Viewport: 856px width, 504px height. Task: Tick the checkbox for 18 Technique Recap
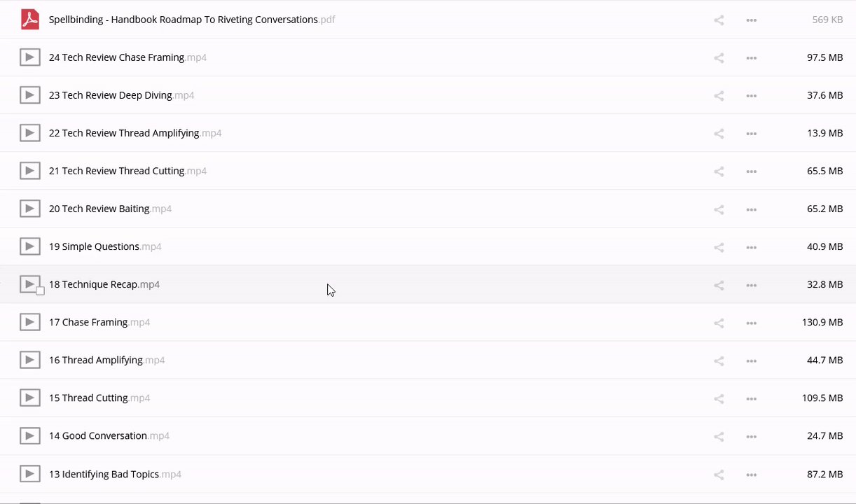point(41,290)
